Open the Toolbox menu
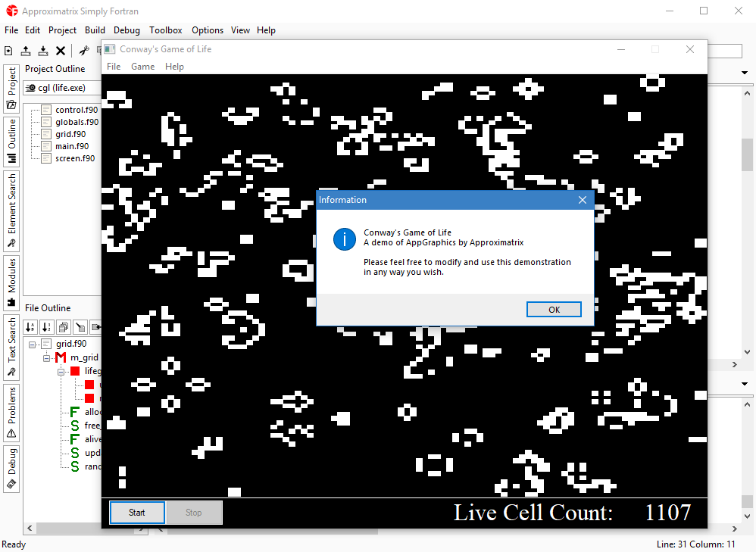 point(165,30)
